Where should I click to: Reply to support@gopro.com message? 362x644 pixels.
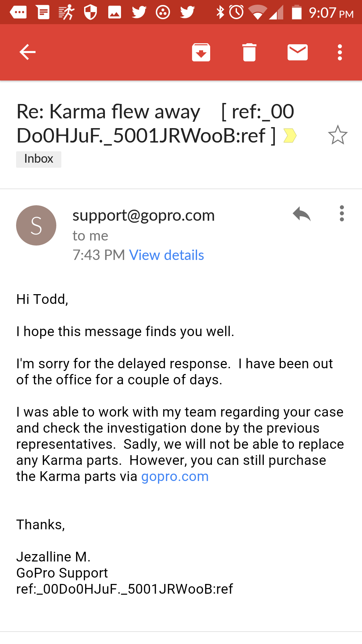point(302,214)
